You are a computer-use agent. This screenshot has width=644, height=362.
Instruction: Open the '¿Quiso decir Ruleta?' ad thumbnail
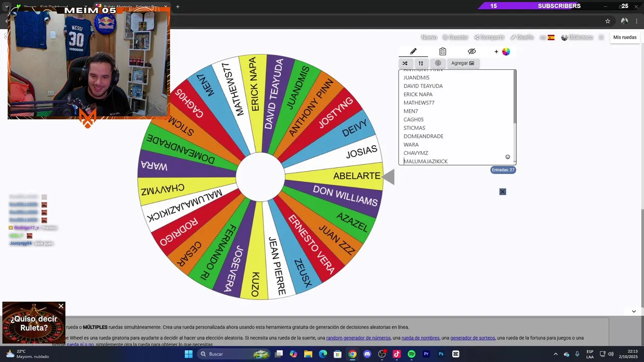pos(34,323)
